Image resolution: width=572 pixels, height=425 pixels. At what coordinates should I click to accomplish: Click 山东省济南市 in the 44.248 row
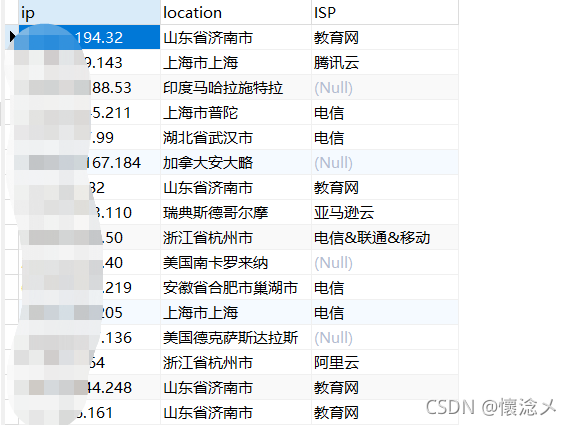208,387
